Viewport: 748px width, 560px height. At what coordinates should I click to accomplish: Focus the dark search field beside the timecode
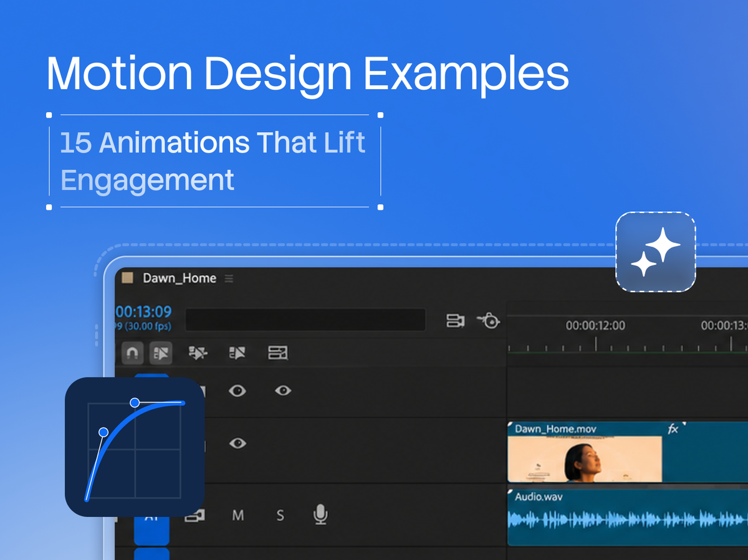pos(305,320)
